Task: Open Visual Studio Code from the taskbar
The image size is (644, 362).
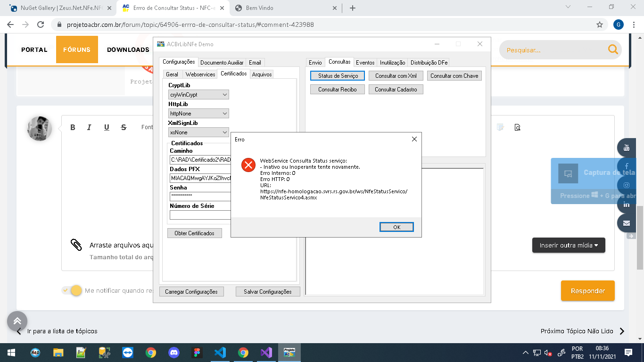Action: coord(220,353)
